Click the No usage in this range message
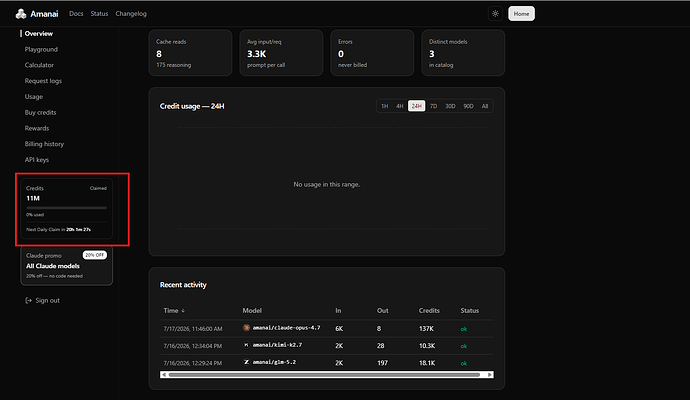Image resolution: width=690 pixels, height=400 pixels. click(x=327, y=184)
